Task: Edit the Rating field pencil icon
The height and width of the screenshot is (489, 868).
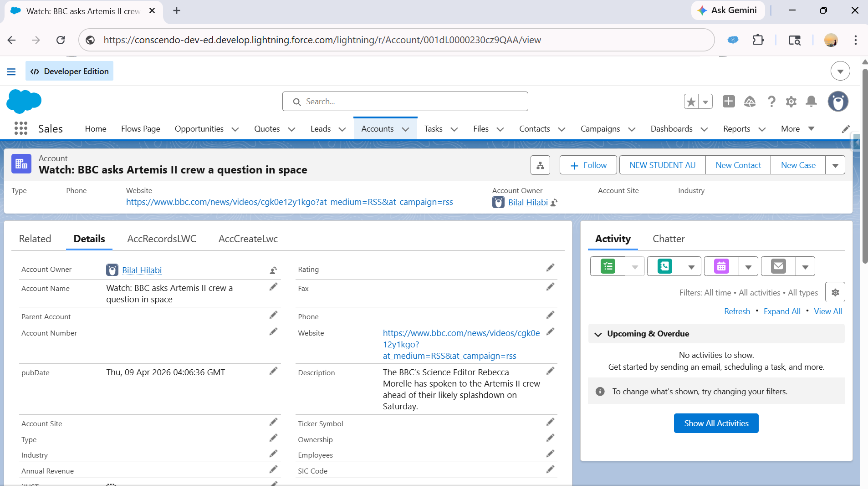Action: pos(550,268)
